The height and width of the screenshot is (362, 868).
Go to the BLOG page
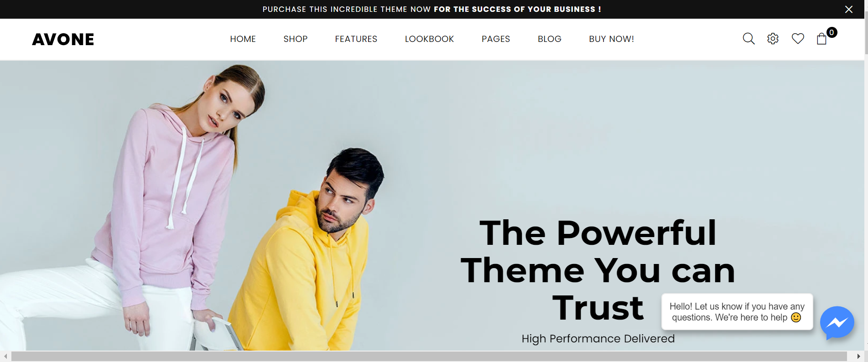click(x=550, y=39)
